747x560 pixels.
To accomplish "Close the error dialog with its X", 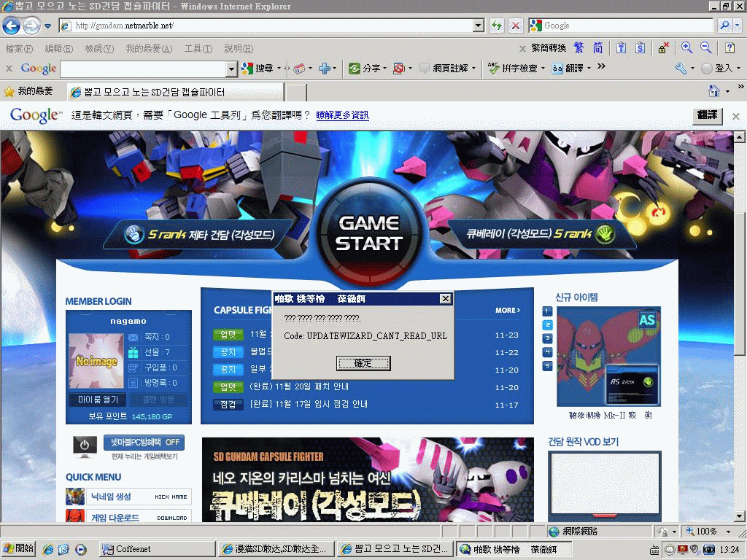I will 445,298.
